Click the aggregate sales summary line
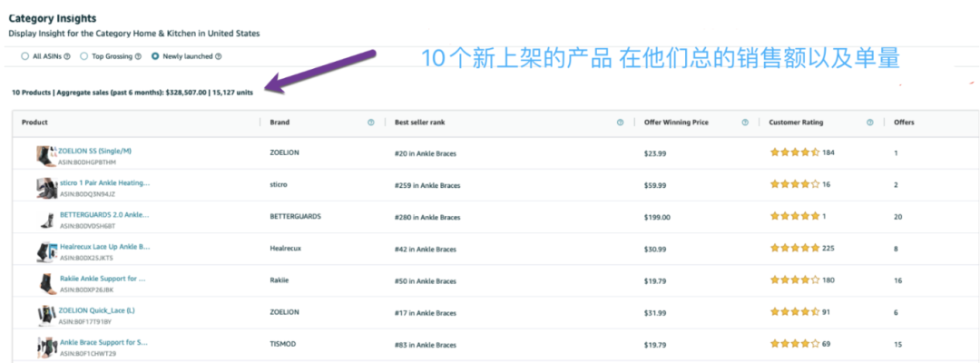The width and height of the screenshot is (980, 363). tap(132, 93)
